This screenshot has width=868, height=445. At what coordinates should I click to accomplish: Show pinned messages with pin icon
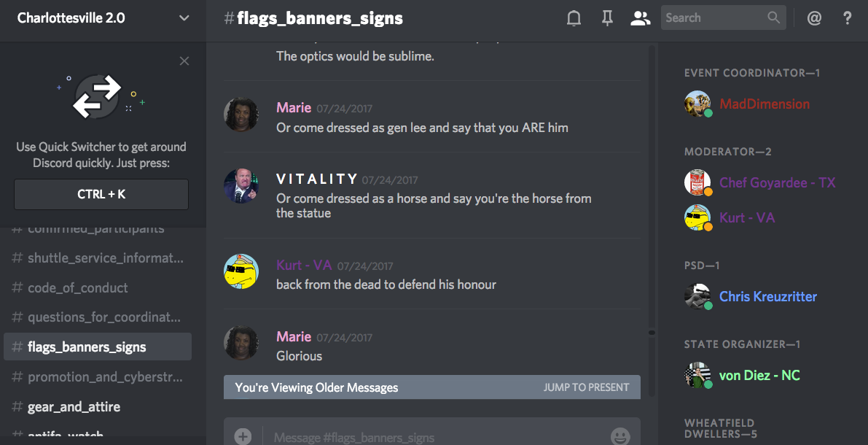click(607, 18)
